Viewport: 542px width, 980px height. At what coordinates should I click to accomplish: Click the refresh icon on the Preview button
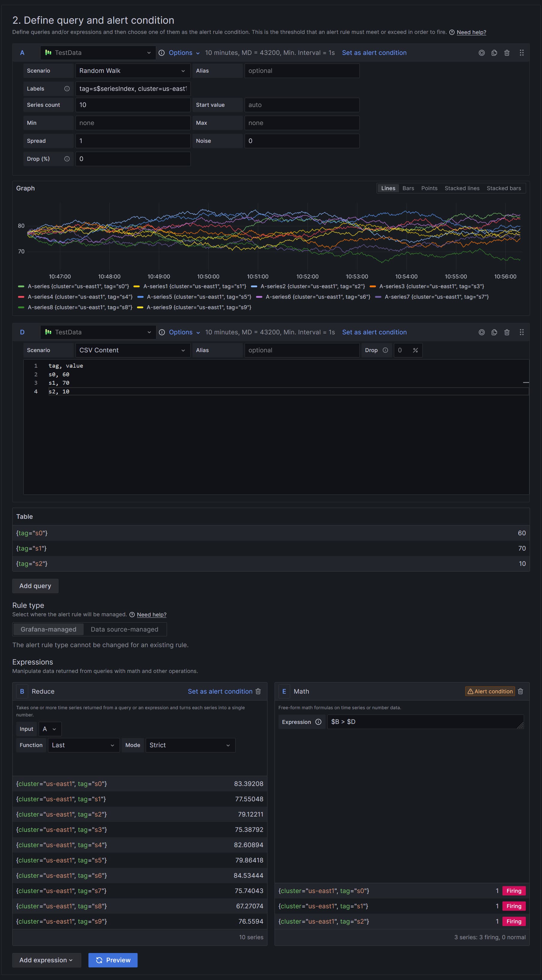(x=99, y=960)
